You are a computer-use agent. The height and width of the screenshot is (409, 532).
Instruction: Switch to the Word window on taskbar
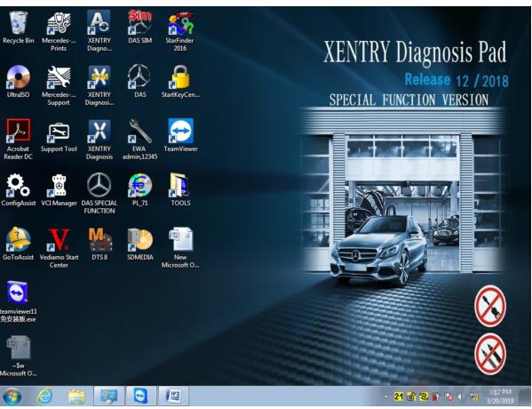pyautogui.click(x=173, y=396)
